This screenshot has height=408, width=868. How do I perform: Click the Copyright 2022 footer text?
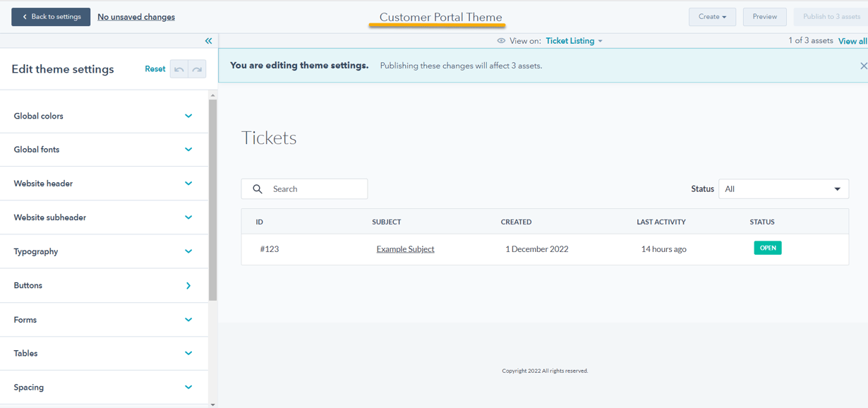[x=545, y=371]
